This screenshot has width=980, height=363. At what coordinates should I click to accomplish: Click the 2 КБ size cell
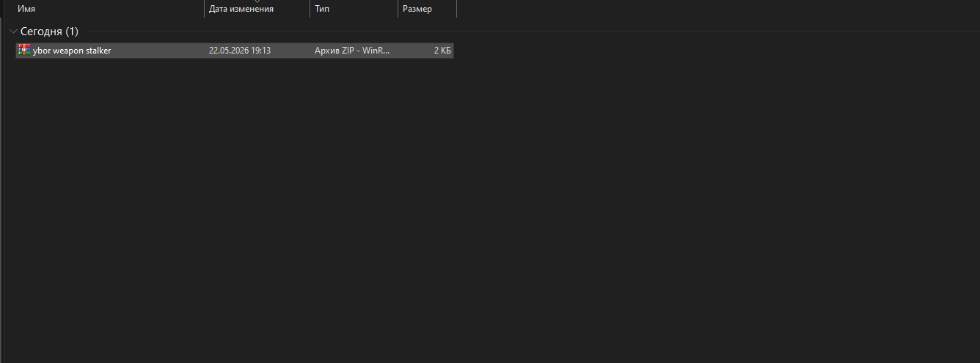click(442, 51)
